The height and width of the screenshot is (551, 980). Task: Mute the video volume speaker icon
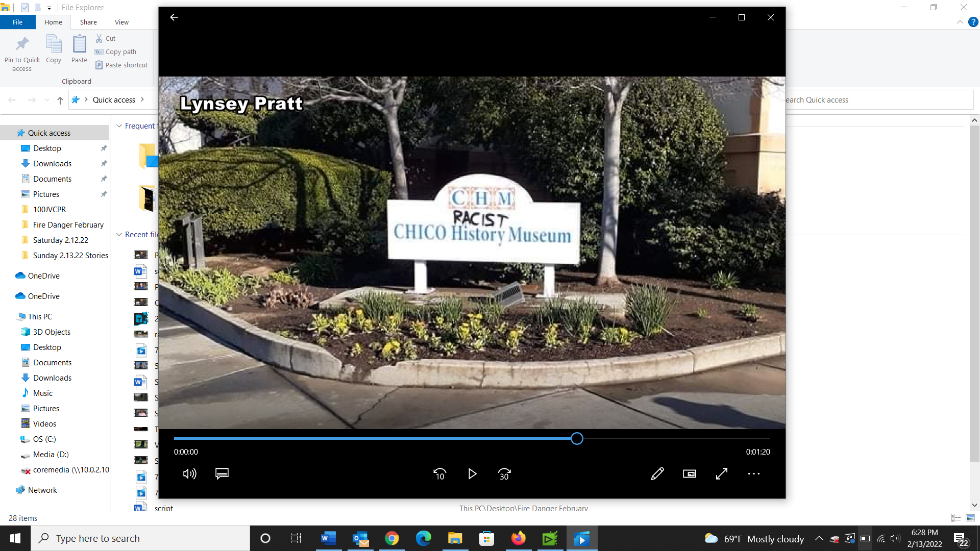[x=189, y=474]
